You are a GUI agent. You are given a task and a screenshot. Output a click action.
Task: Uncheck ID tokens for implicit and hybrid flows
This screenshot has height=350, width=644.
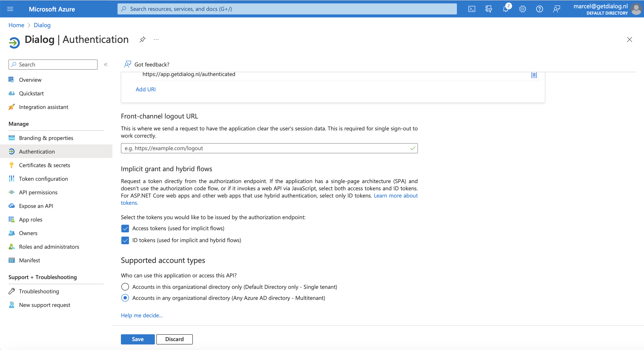click(125, 240)
